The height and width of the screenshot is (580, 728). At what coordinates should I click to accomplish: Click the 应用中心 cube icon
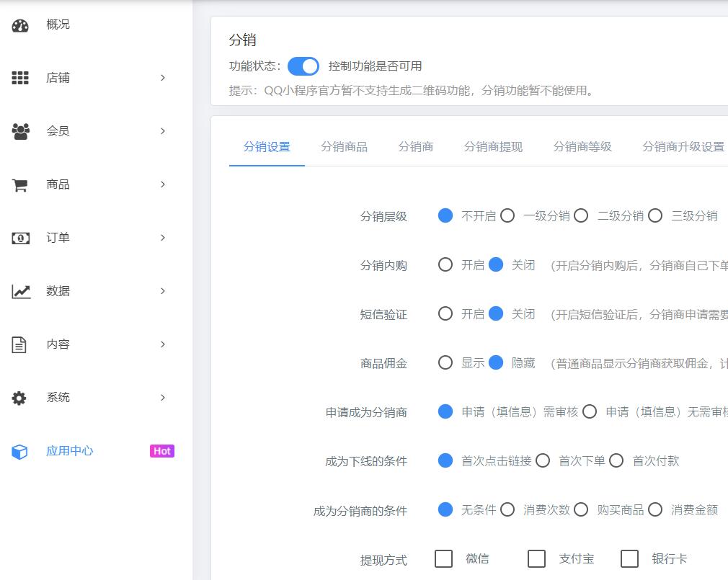(x=19, y=452)
